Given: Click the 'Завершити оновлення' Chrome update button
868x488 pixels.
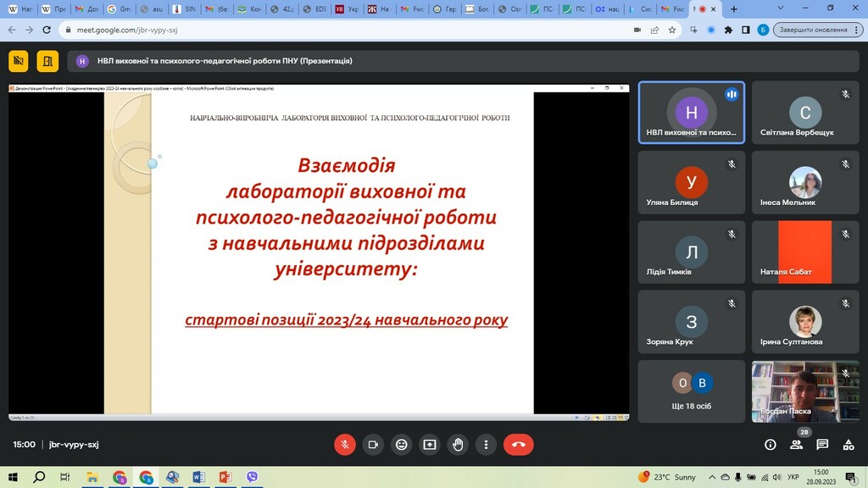Looking at the screenshot, I should pos(813,29).
